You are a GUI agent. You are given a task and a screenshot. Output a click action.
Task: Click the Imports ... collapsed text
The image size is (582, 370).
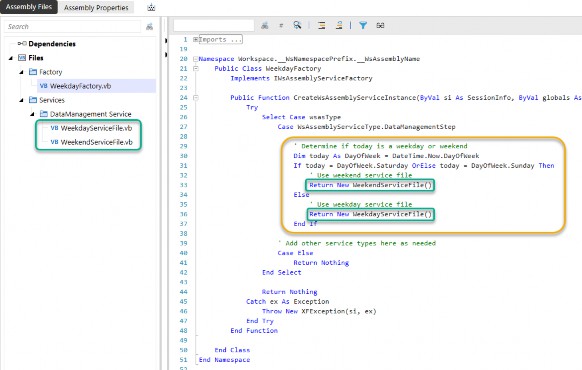[221, 39]
